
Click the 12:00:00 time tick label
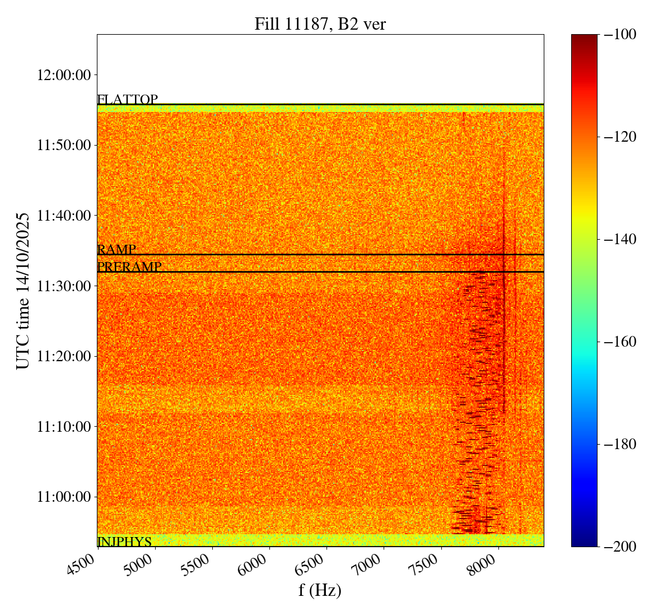point(64,74)
